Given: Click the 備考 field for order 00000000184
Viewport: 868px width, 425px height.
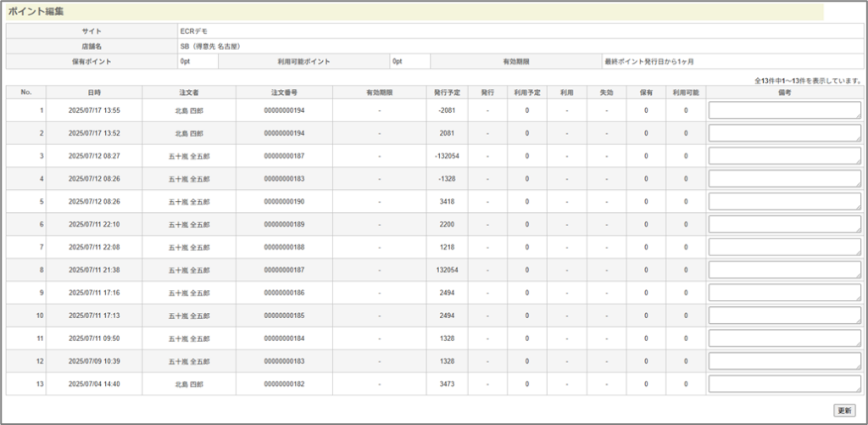Looking at the screenshot, I should click(x=784, y=338).
